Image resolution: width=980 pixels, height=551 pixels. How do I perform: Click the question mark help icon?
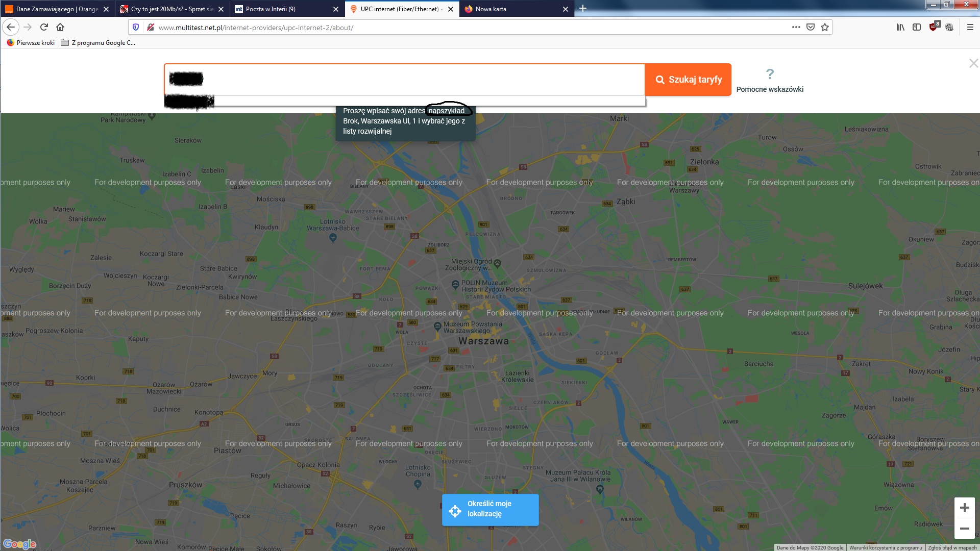(x=770, y=74)
